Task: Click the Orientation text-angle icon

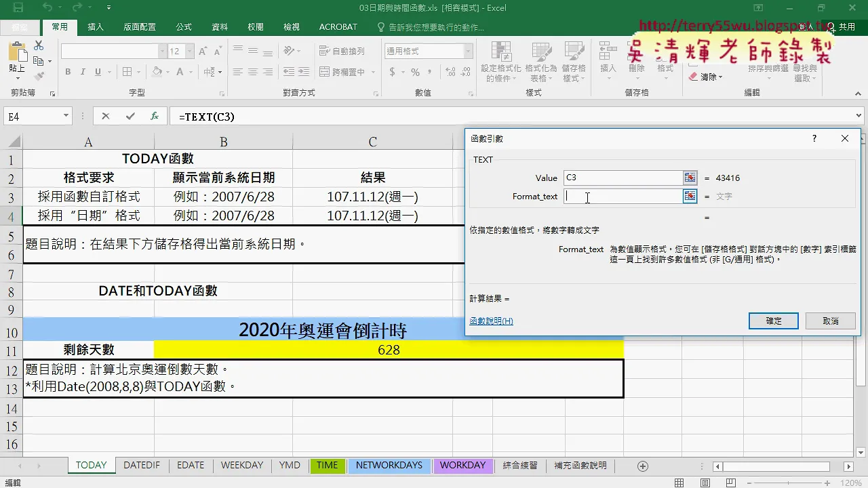Action: [x=290, y=52]
